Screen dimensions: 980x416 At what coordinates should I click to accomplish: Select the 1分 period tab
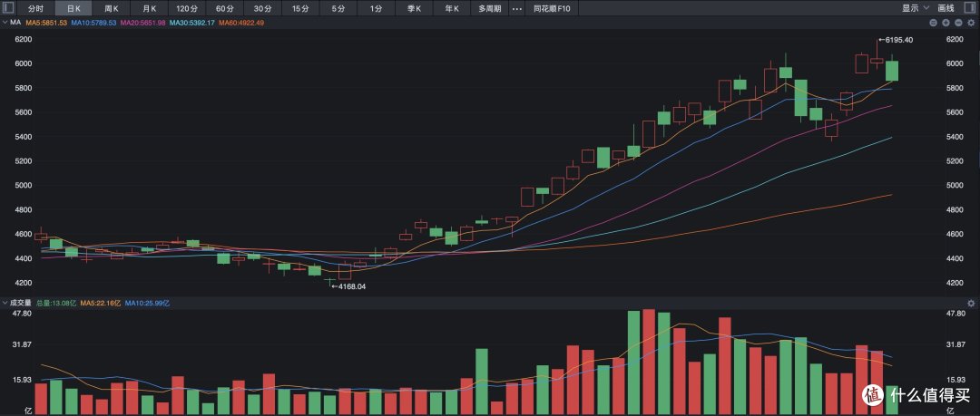pyautogui.click(x=376, y=8)
